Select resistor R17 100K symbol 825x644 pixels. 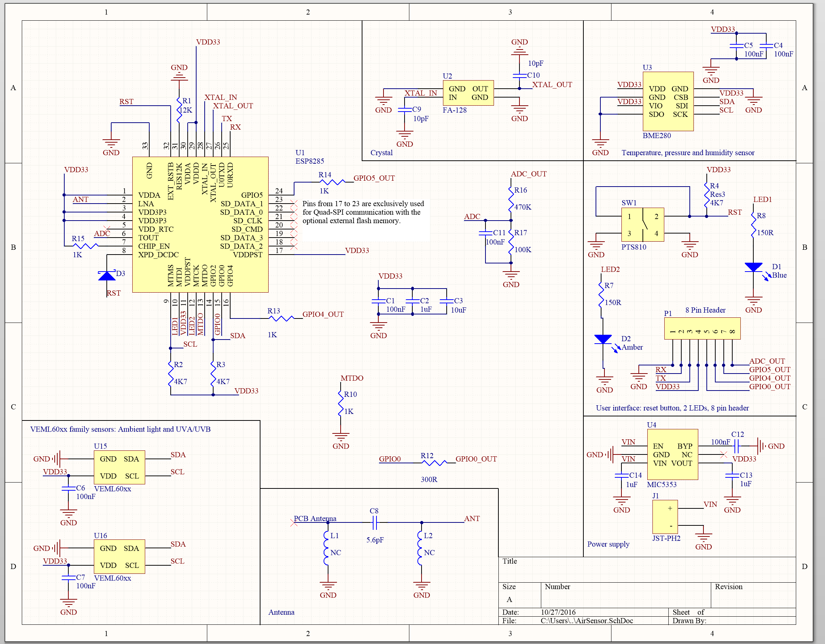[x=511, y=241]
